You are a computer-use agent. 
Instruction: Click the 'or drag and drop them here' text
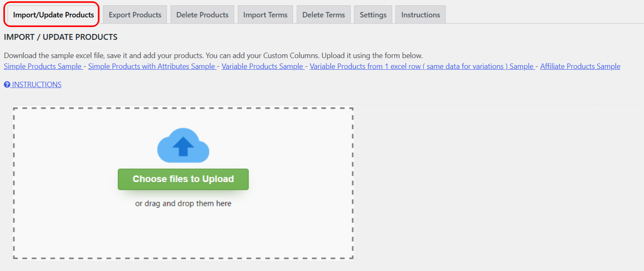coord(183,204)
